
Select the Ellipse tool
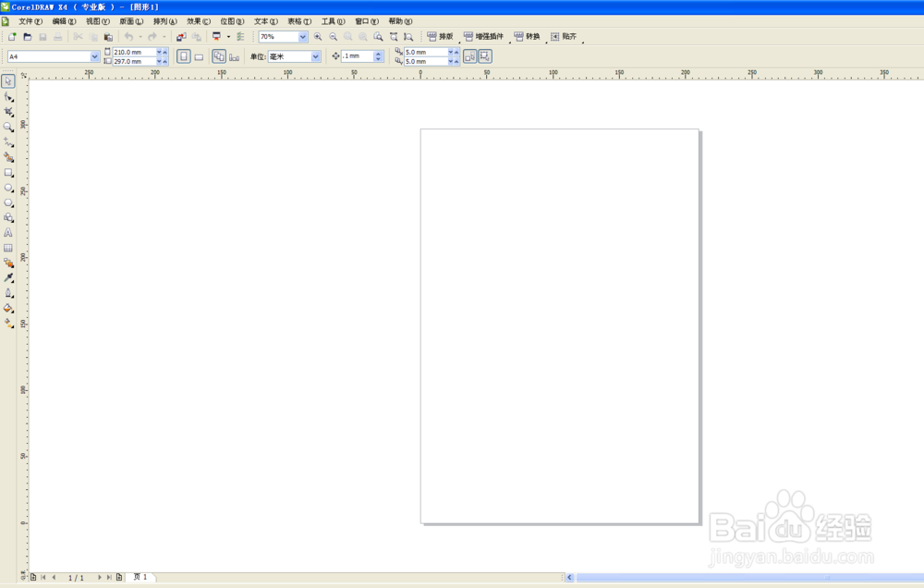(8, 188)
